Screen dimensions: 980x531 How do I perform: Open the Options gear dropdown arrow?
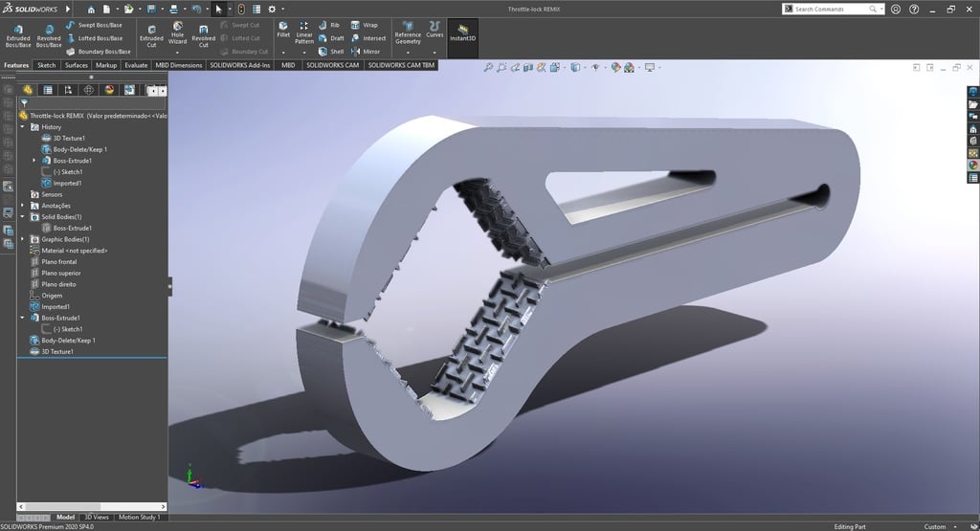[282, 9]
